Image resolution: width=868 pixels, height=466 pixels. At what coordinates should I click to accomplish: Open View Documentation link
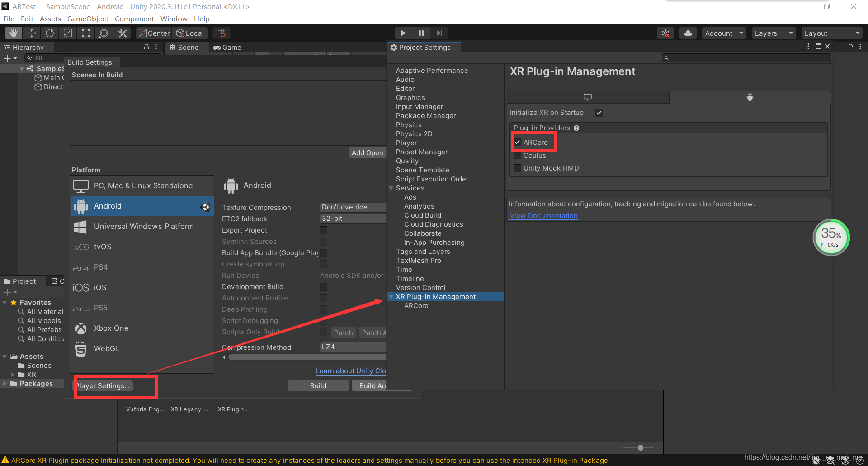(x=544, y=216)
